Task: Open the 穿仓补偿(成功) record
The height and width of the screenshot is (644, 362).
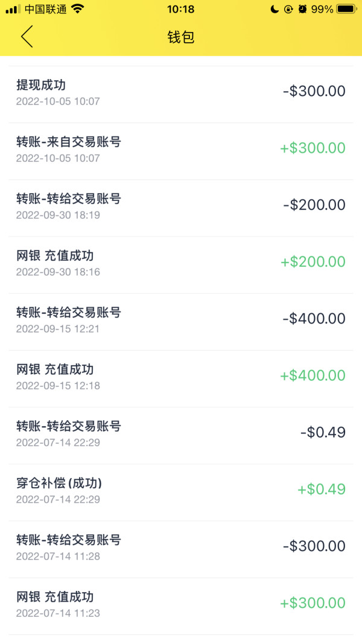Action: (181, 489)
